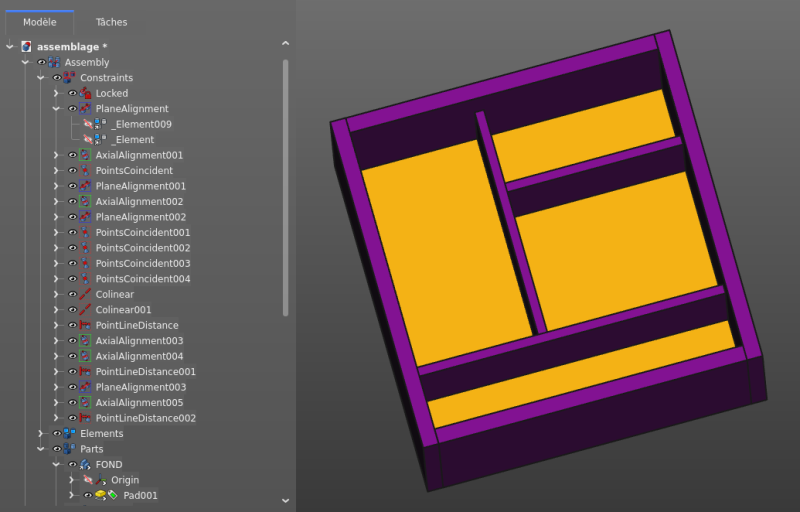Click the PointLineDistance001 icon

[85, 371]
